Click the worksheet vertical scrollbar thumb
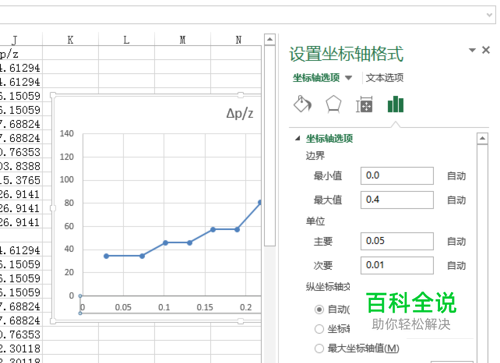This screenshot has width=500, height=363. click(x=270, y=146)
